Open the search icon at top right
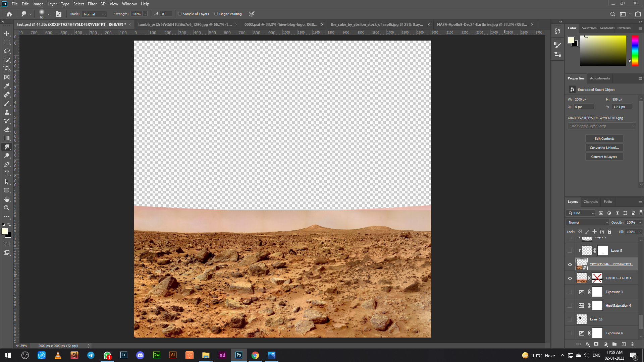Image resolution: width=644 pixels, height=362 pixels. (612, 14)
